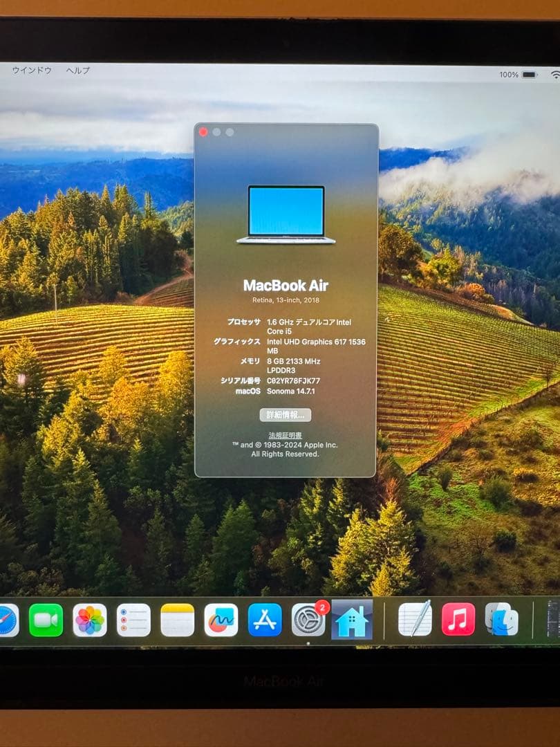Click the battery status icon
Image resolution: width=560 pixels, height=747 pixels.
pyautogui.click(x=529, y=75)
